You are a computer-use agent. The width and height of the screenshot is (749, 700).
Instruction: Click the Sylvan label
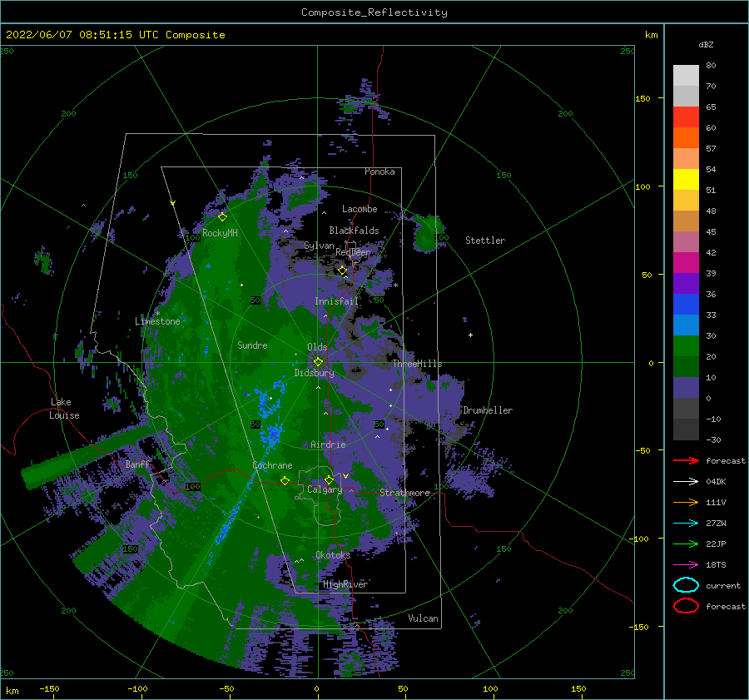click(319, 246)
